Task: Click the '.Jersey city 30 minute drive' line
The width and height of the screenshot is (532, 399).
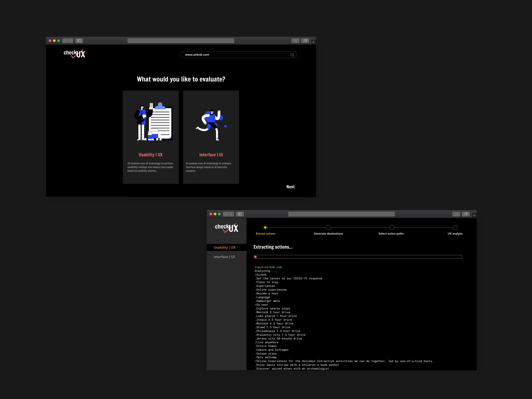Action: point(278,339)
